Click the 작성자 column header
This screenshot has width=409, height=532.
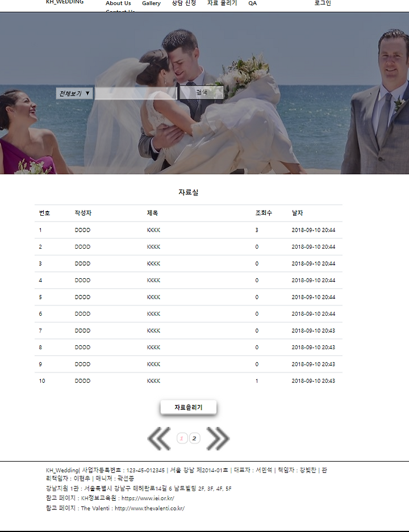83,213
